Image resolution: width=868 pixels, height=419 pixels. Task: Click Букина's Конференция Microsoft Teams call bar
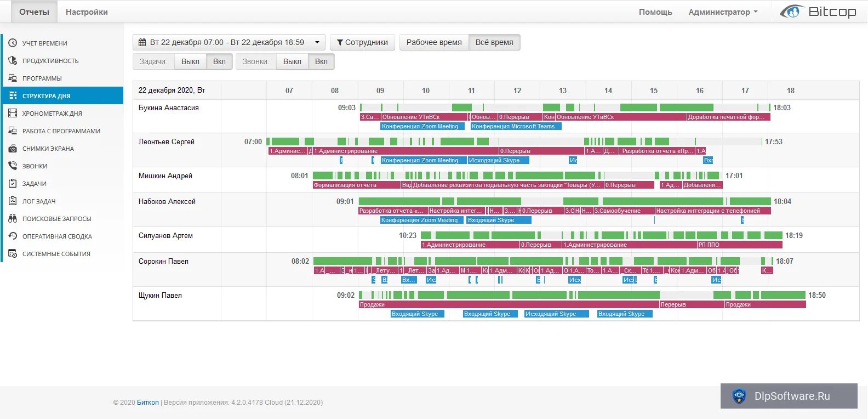pos(516,126)
